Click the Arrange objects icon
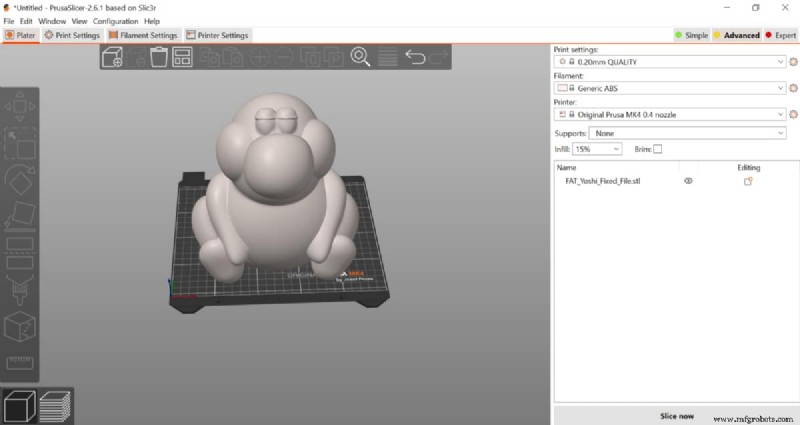Image resolution: width=800 pixels, height=425 pixels. 182,57
